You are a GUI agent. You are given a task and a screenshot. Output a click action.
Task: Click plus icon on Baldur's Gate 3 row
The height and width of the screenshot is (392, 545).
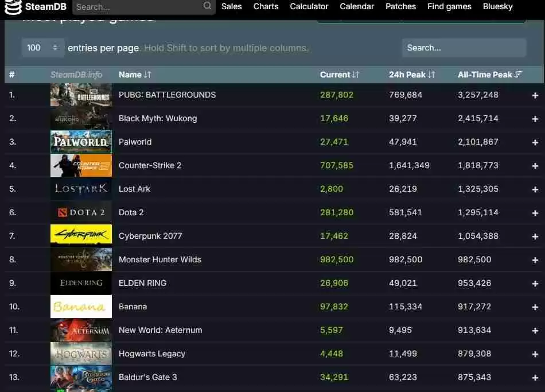(535, 378)
